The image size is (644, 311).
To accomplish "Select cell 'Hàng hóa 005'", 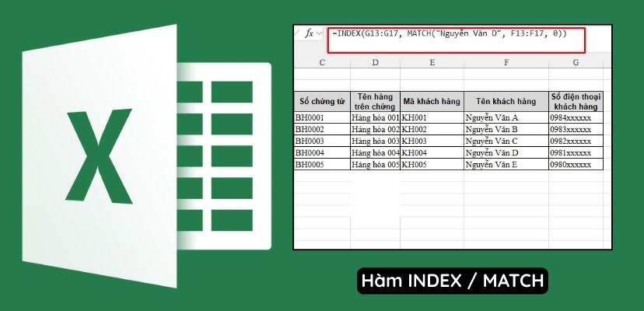I will 376,165.
